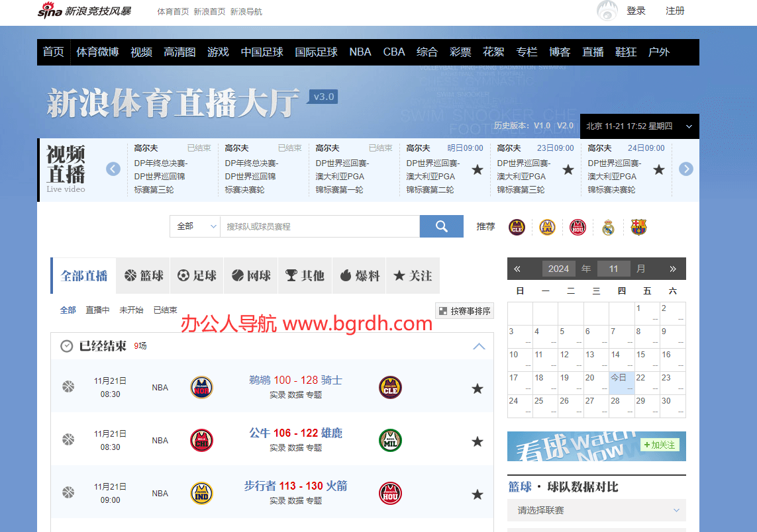Click the 搜球队或球员赛程 search field
Screen dimensions: 757x532
click(x=320, y=226)
